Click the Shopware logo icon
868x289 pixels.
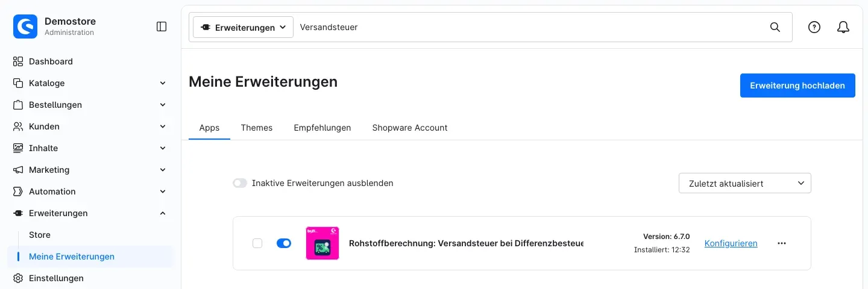click(25, 26)
